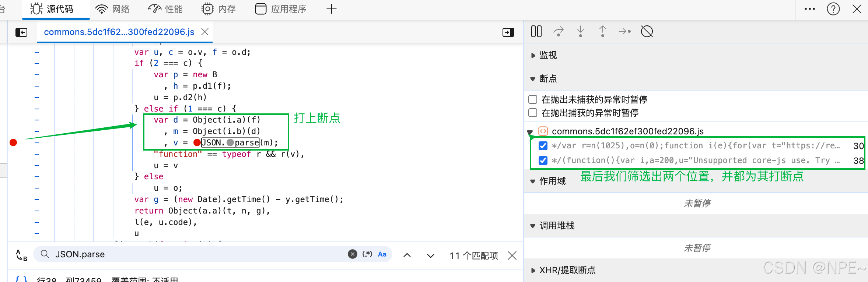Uncheck the line 30 breakpoint
The width and height of the screenshot is (868, 282).
click(543, 146)
